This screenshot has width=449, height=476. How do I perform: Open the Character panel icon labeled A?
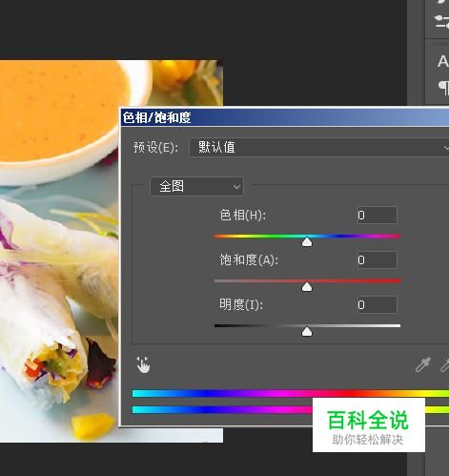click(x=443, y=61)
